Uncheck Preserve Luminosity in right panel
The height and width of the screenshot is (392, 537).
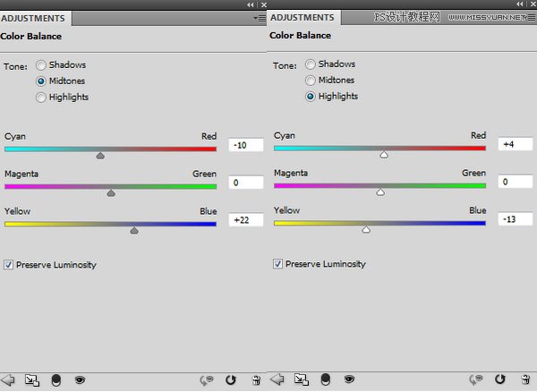tap(277, 264)
